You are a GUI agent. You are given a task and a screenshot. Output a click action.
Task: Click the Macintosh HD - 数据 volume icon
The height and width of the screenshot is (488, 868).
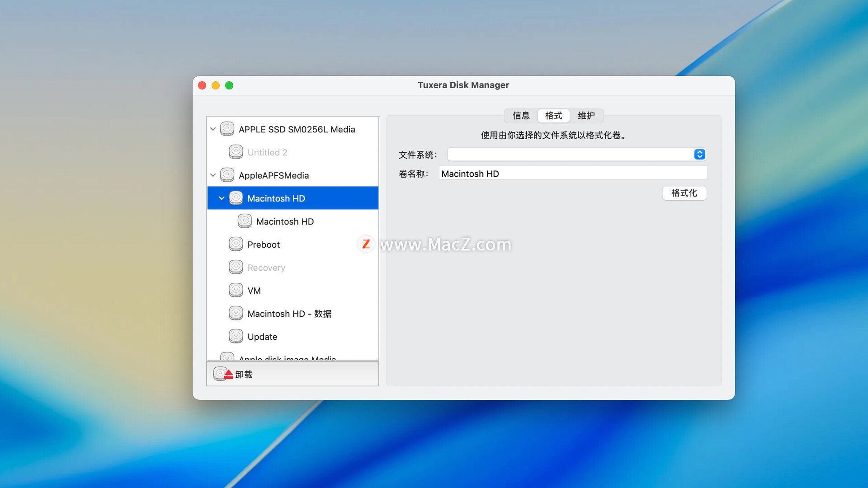pyautogui.click(x=236, y=313)
